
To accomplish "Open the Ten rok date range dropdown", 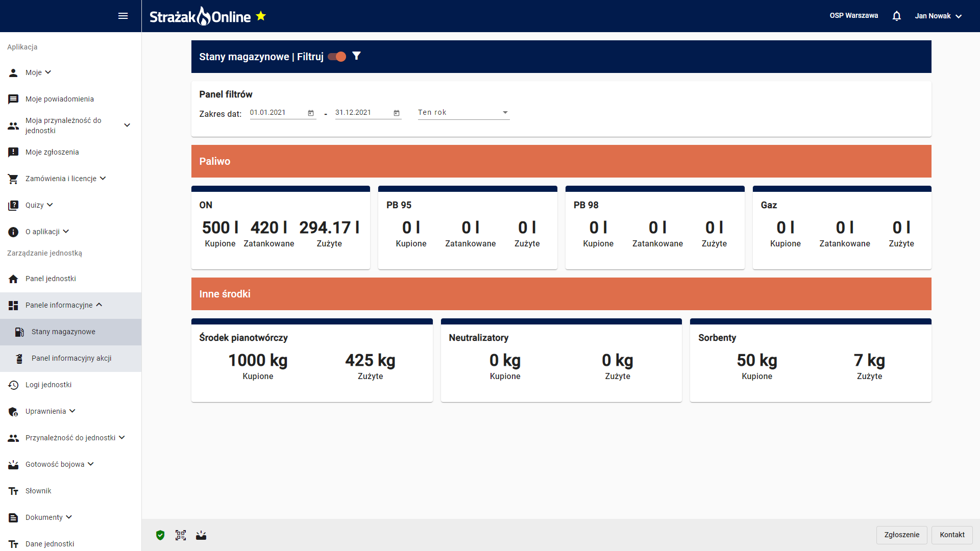I will tap(463, 113).
